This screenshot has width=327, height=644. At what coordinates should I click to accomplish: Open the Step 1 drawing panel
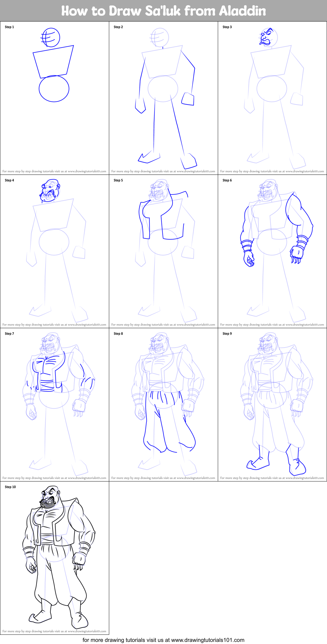pyautogui.click(x=54, y=98)
